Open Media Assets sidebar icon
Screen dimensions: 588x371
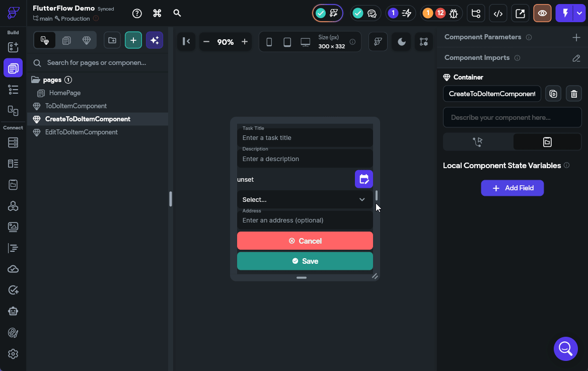(x=13, y=227)
